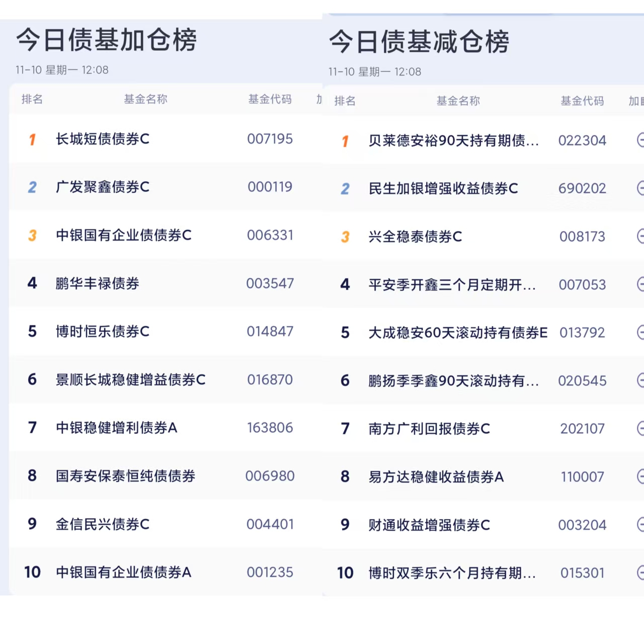Open fund 国寿安保泰恒纯债债券

[126, 476]
